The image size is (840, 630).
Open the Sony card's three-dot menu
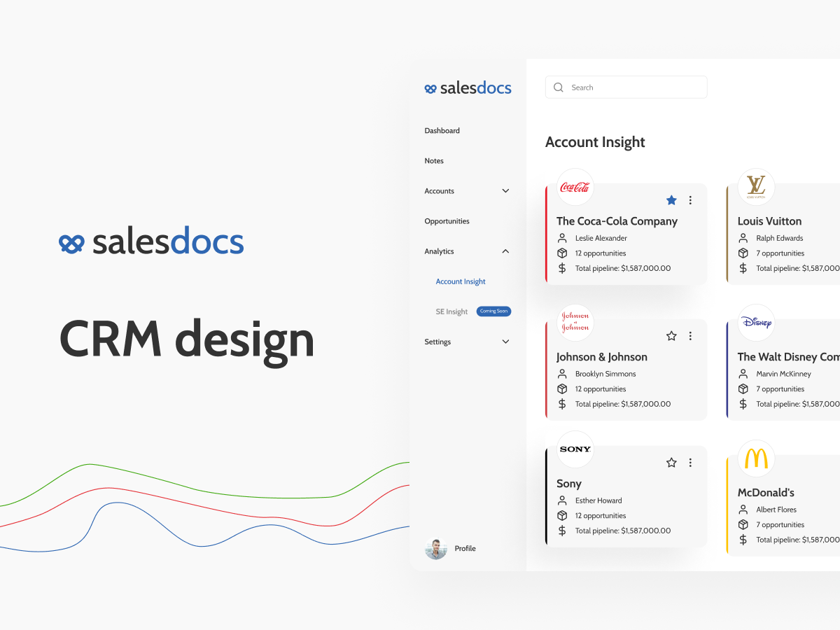(x=690, y=463)
